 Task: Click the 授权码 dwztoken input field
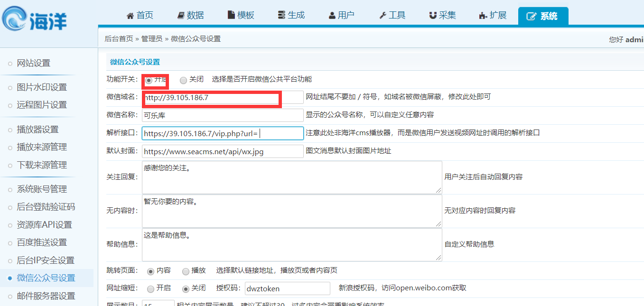pos(287,288)
